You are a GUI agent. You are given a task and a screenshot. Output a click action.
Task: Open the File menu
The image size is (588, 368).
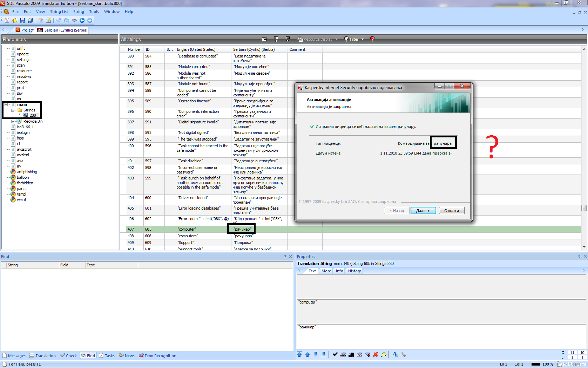pyautogui.click(x=15, y=12)
